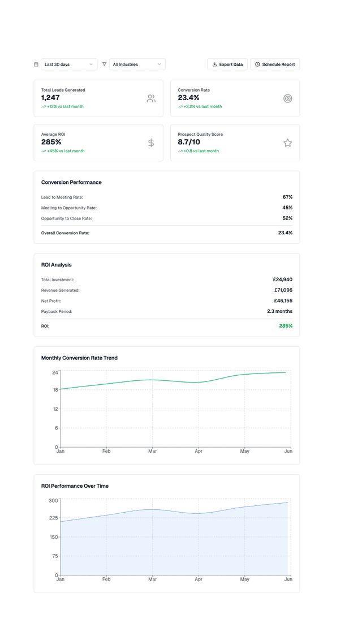
Task: Click the +12% vs last month trend indicator
Action: click(x=62, y=106)
